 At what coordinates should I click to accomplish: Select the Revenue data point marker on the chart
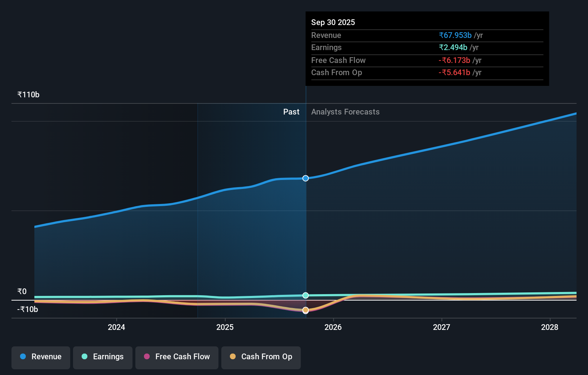pos(305,178)
